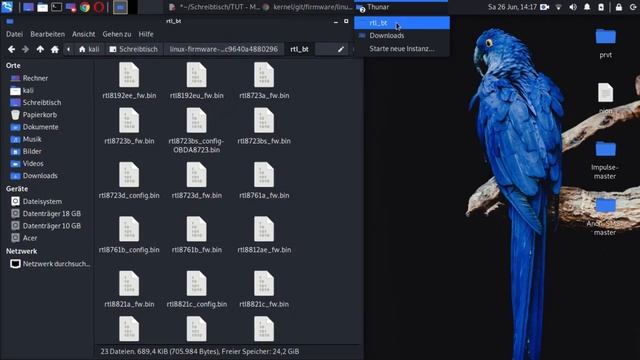Go forward with the right arrow button
Viewport: 640px width, 360px height.
point(25,49)
